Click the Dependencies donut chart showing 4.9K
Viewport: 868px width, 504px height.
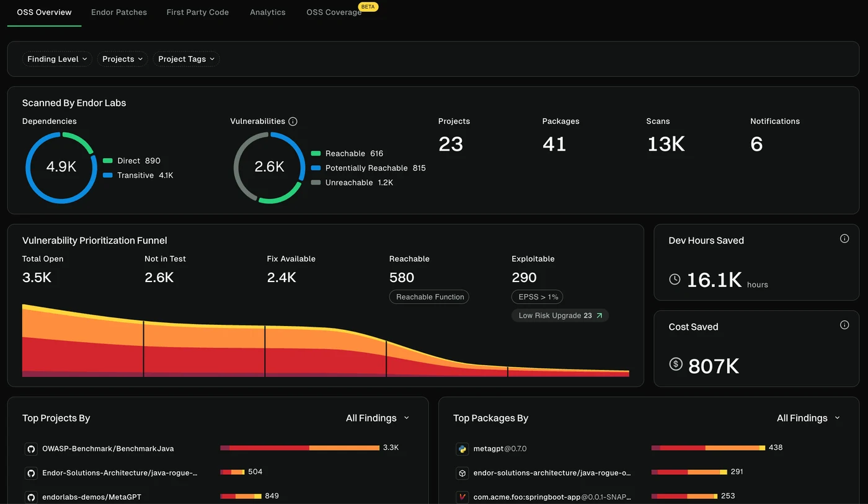61,167
